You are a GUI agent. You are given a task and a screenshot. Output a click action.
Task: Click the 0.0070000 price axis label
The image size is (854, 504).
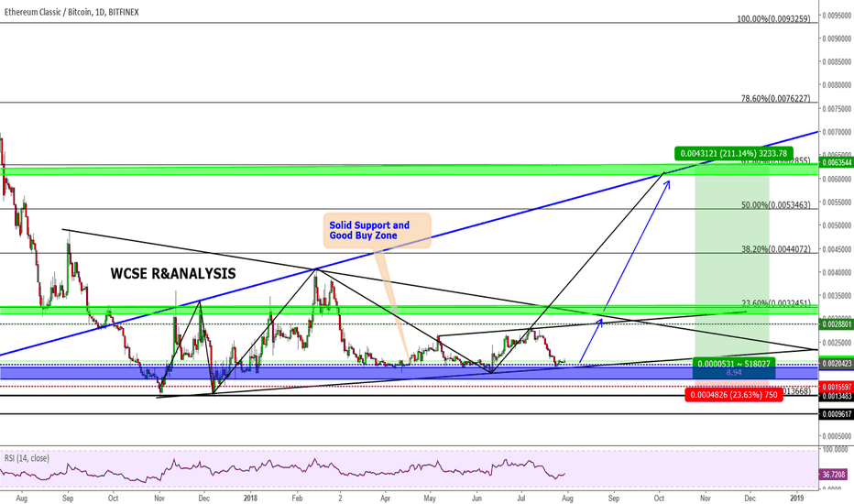(837, 132)
